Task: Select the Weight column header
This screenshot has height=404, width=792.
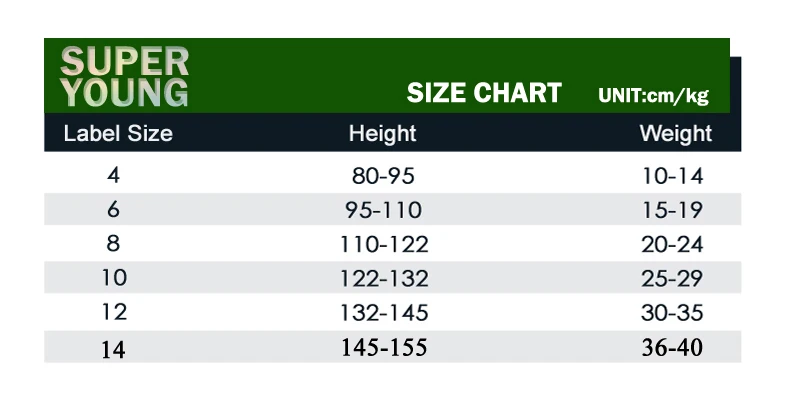Action: 676,134
